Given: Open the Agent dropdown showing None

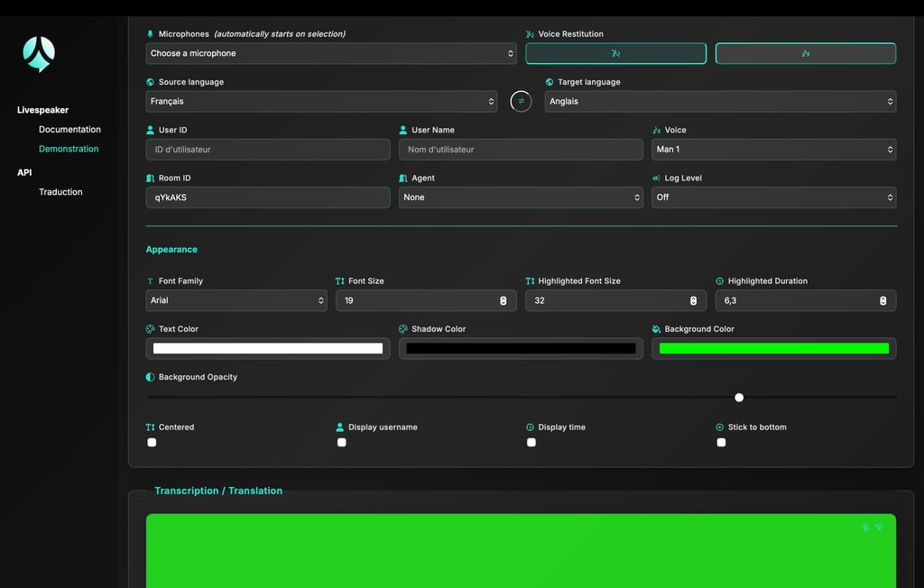Looking at the screenshot, I should 521,198.
